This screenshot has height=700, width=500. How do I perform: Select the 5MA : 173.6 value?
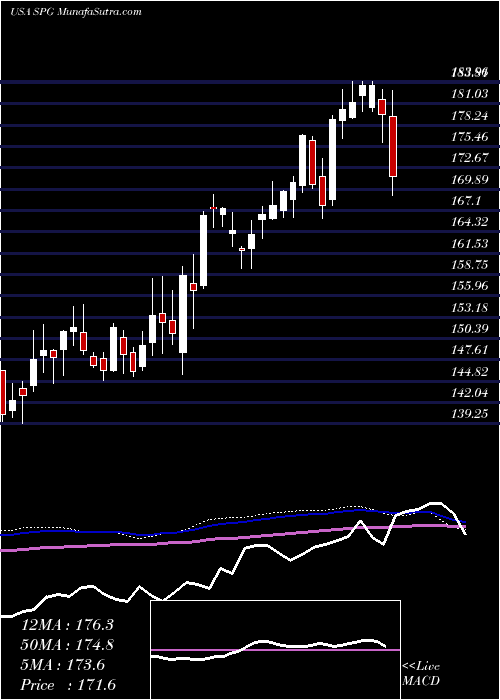coord(62,665)
